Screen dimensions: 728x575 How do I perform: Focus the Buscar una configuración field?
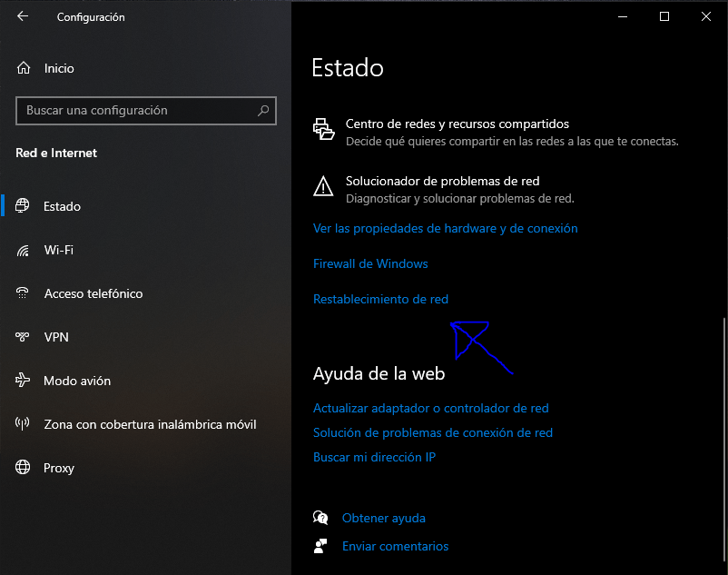coord(146,111)
